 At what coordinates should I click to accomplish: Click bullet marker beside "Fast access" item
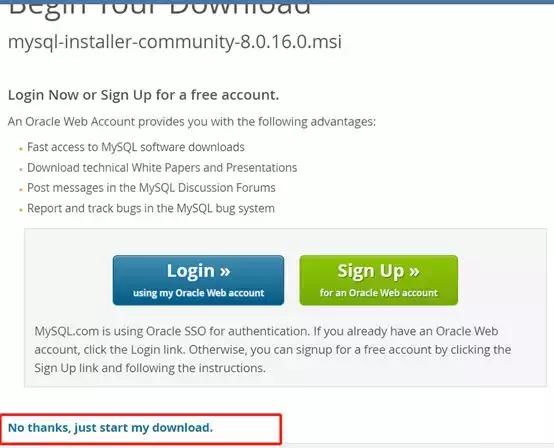tap(21, 149)
